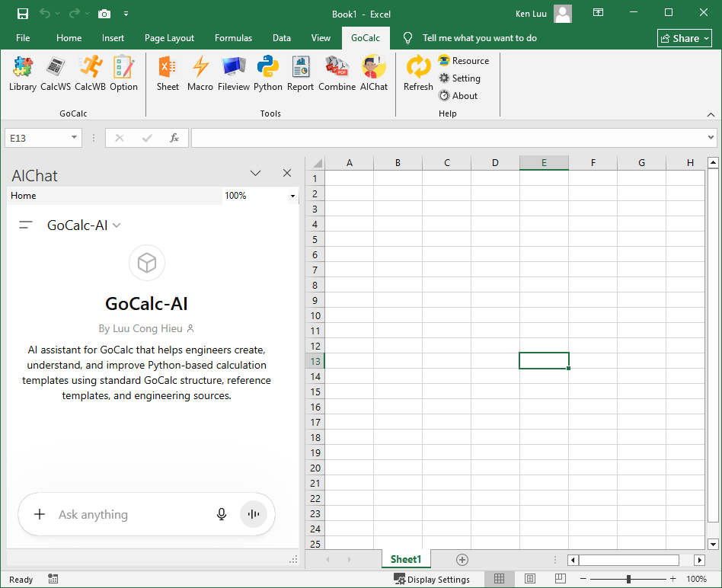Click the macro recording status bar icon
Screen dimensions: 722x588
click(53, 579)
